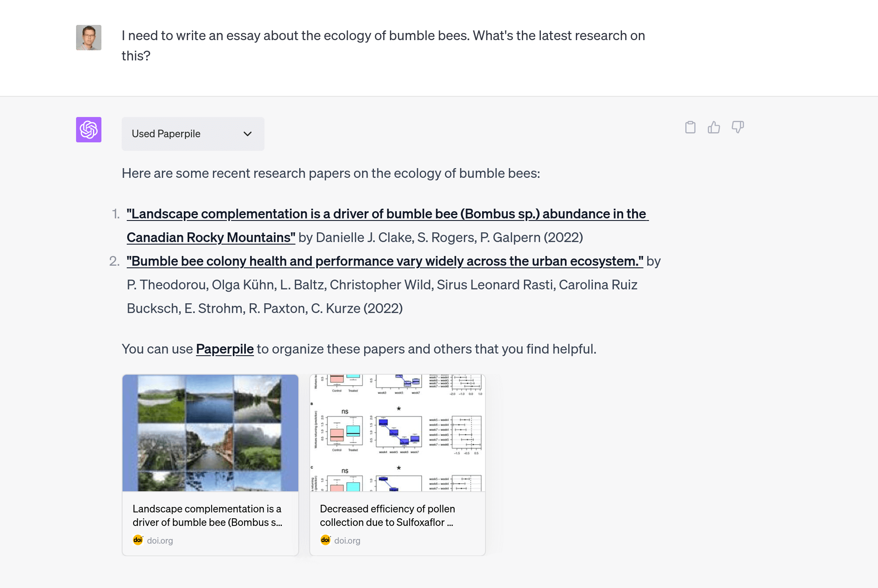Click the Used Paperpile label

(166, 133)
